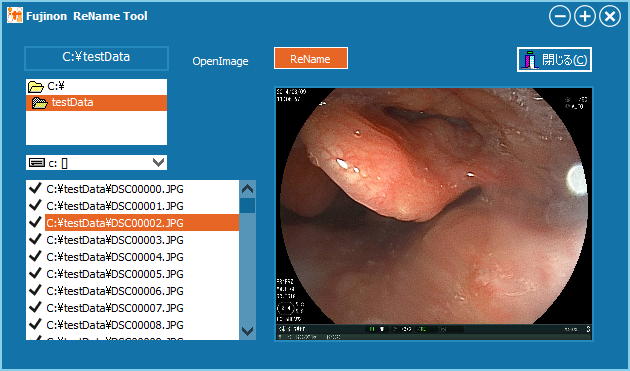Toggle the checkbox next to DSC00007.JPG
The width and height of the screenshot is (630, 371).
click(x=36, y=307)
